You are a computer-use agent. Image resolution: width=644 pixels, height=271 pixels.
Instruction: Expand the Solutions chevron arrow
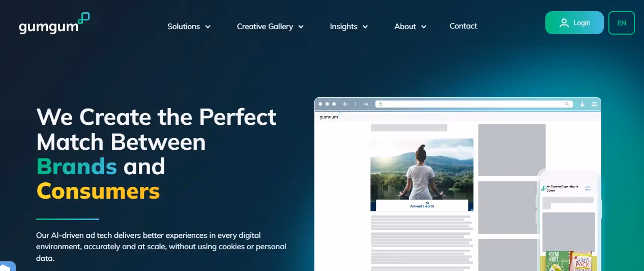[208, 27]
